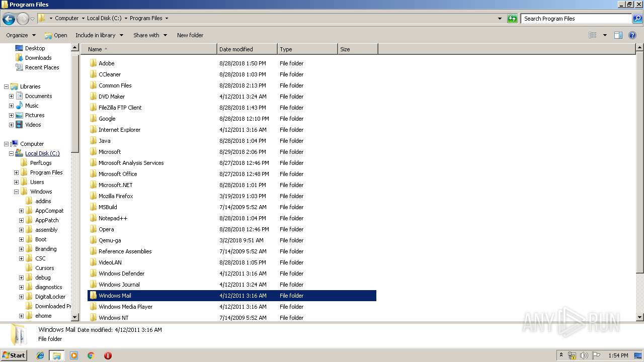Image resolution: width=644 pixels, height=362 pixels.
Task: Expand the Documents library node
Action: (x=11, y=96)
